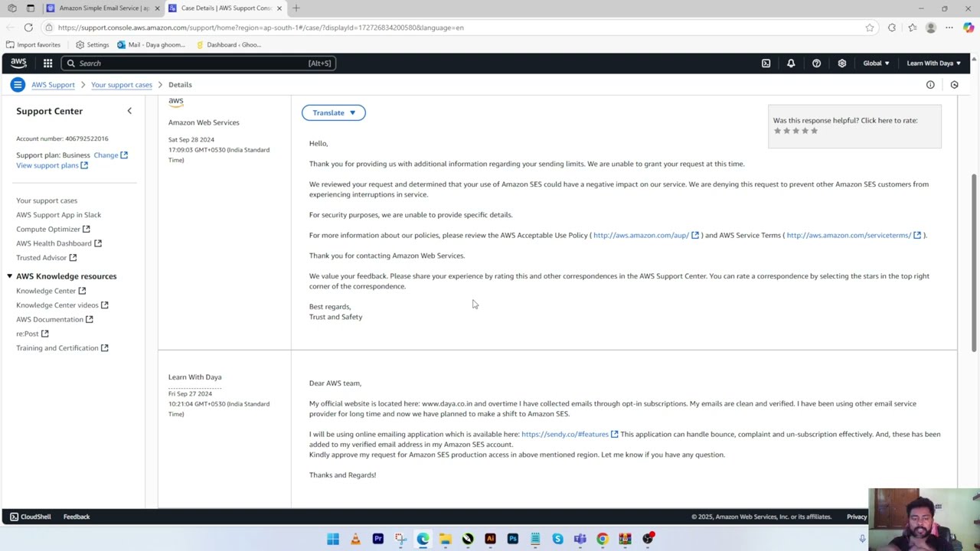Open the AWS Service Terms URL
The width and height of the screenshot is (980, 551).
(854, 235)
